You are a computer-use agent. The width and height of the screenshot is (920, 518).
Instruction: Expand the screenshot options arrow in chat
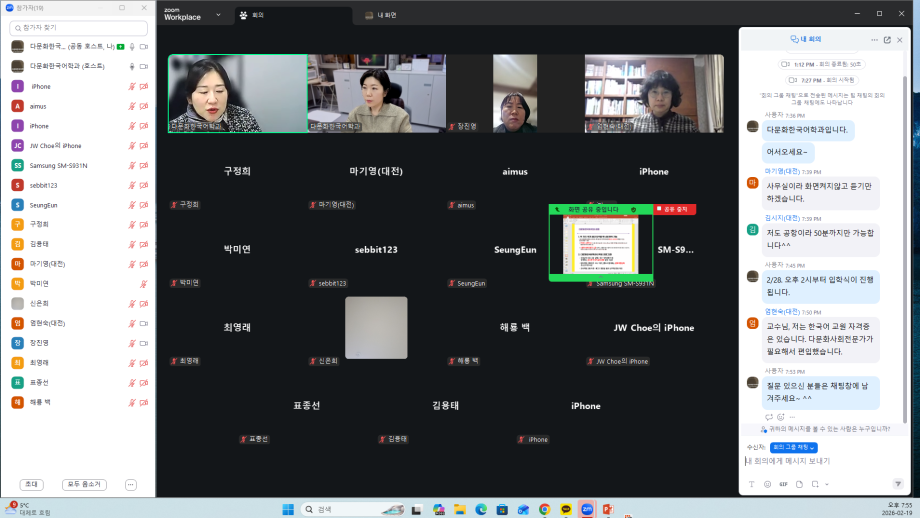827,484
